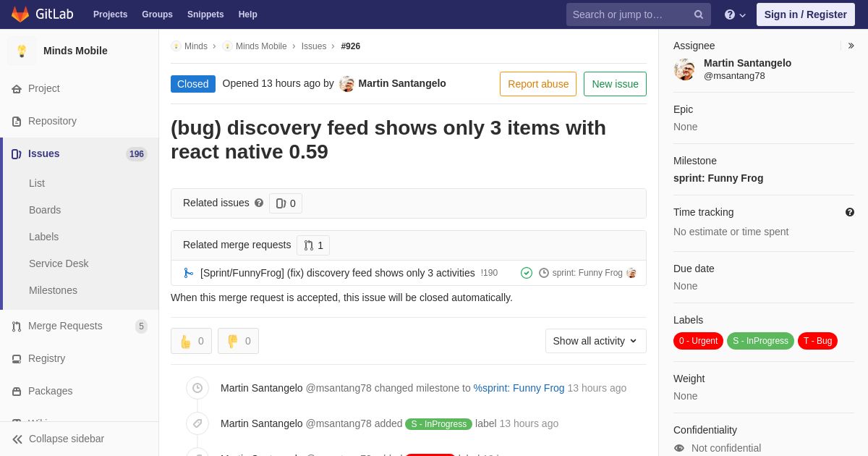Select the List submenu item
868x456 pixels.
(37, 183)
